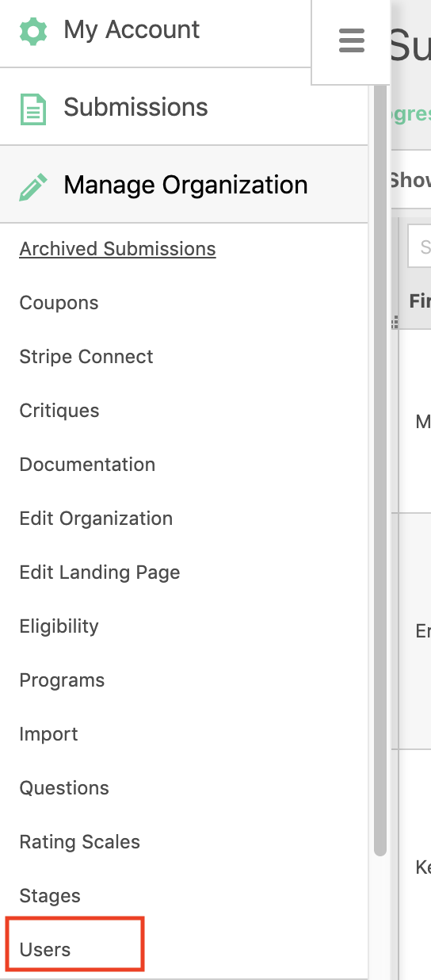Screen dimensions: 431x980
Task: Open the Submissions section
Action: pos(135,107)
